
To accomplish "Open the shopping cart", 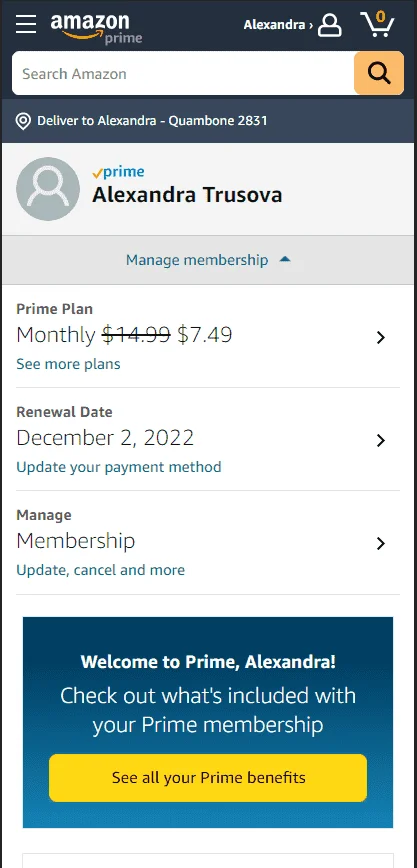I will coord(378,24).
